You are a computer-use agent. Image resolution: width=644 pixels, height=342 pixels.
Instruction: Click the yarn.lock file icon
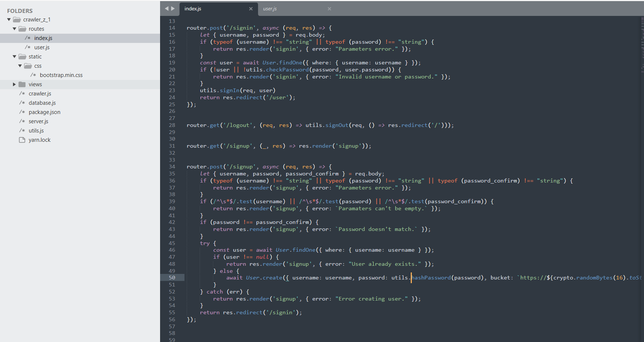pos(22,140)
